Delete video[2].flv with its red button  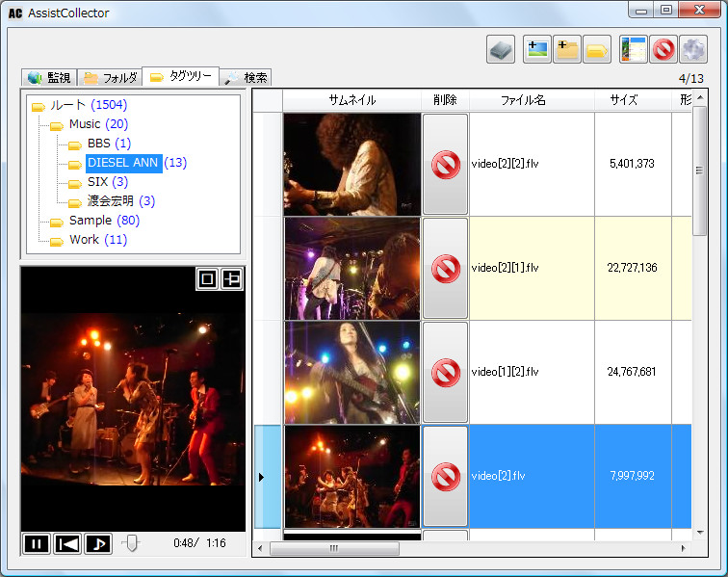(445, 476)
